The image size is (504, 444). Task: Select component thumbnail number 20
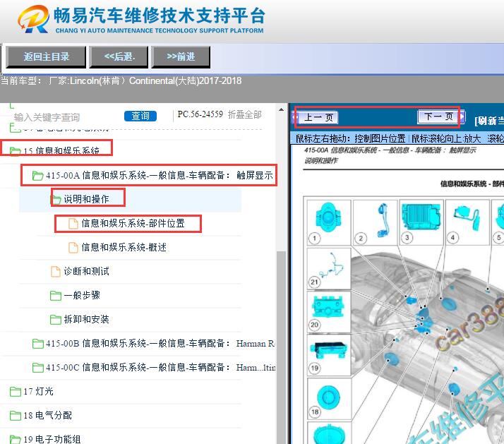[x=329, y=312]
